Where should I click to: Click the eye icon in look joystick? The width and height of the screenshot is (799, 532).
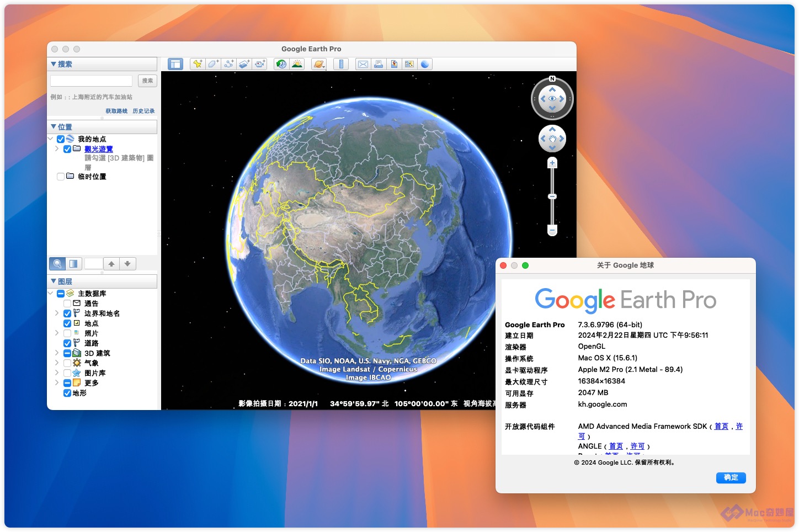coord(552,99)
